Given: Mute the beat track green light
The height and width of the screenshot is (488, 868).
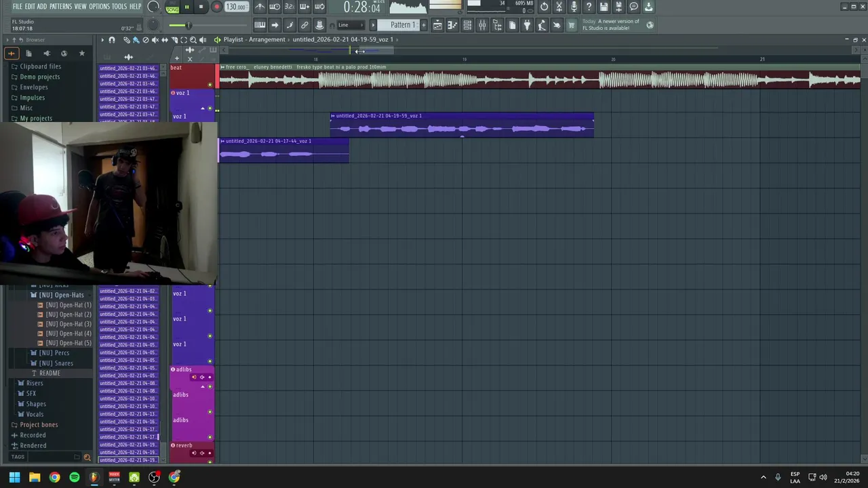Looking at the screenshot, I should [x=210, y=85].
